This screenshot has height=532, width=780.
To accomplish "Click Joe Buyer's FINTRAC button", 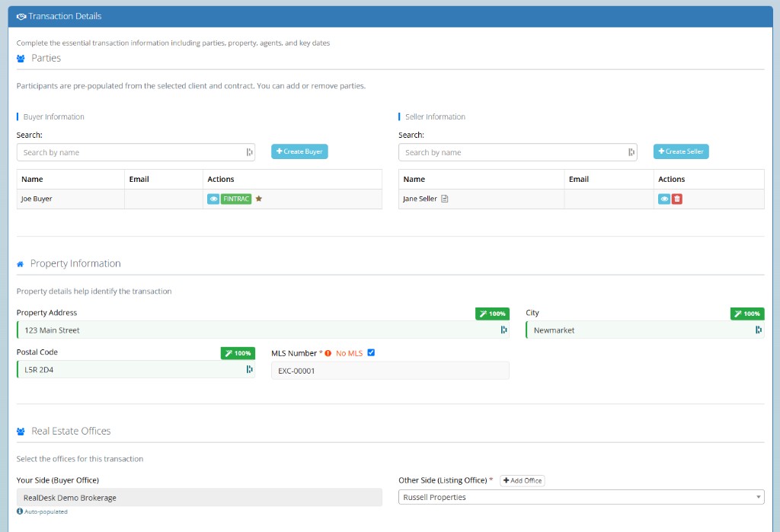I will pos(236,199).
